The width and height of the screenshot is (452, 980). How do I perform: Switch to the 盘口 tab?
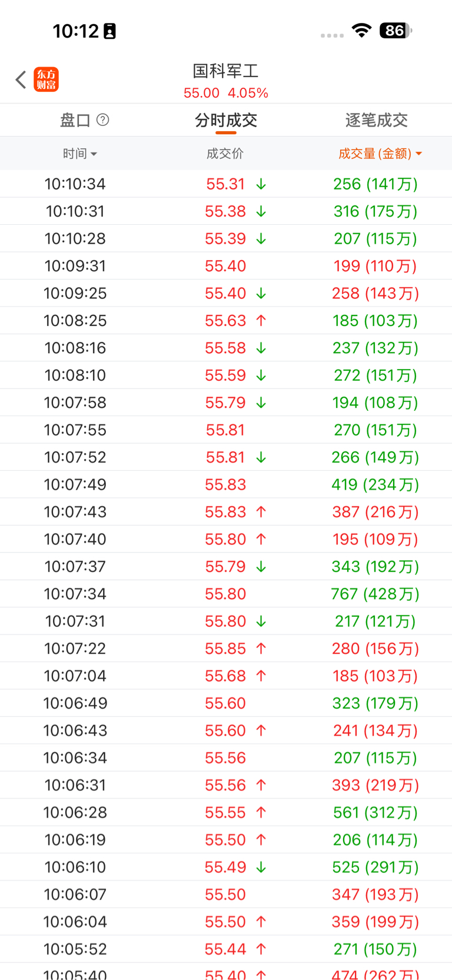[75, 121]
